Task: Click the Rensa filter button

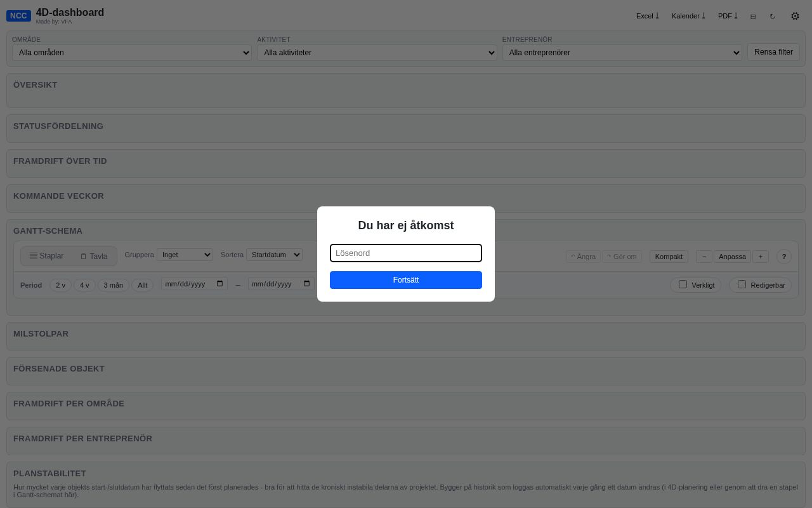Action: (773, 52)
